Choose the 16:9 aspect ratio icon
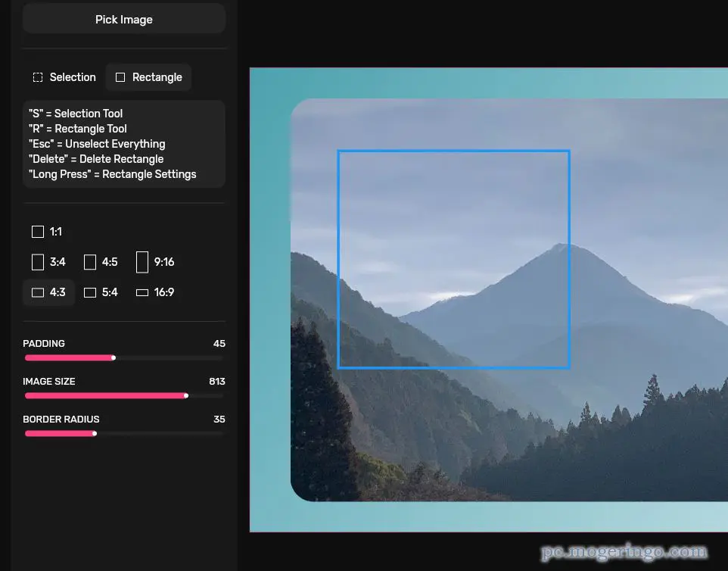 point(142,292)
